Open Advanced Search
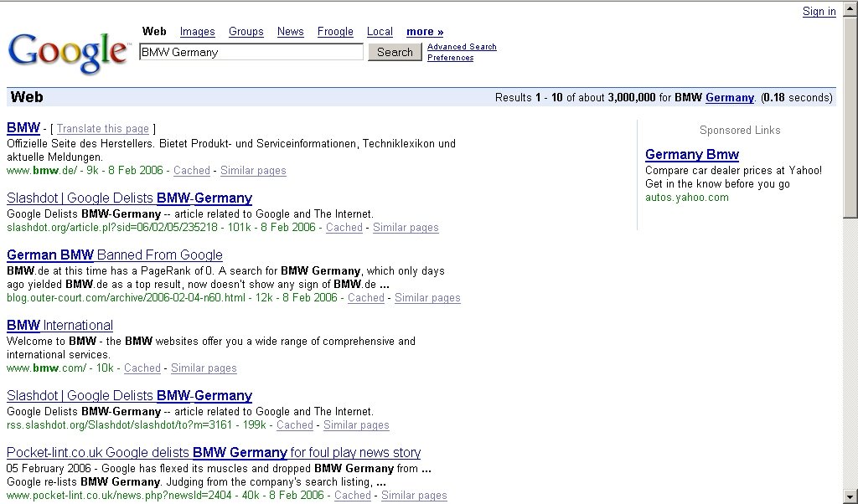The width and height of the screenshot is (858, 504). tap(462, 46)
